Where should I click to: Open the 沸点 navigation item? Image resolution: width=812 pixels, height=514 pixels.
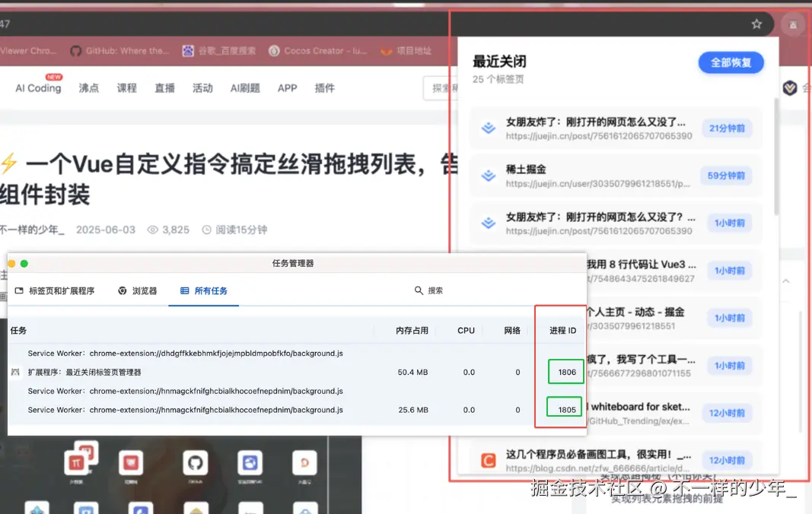point(88,88)
